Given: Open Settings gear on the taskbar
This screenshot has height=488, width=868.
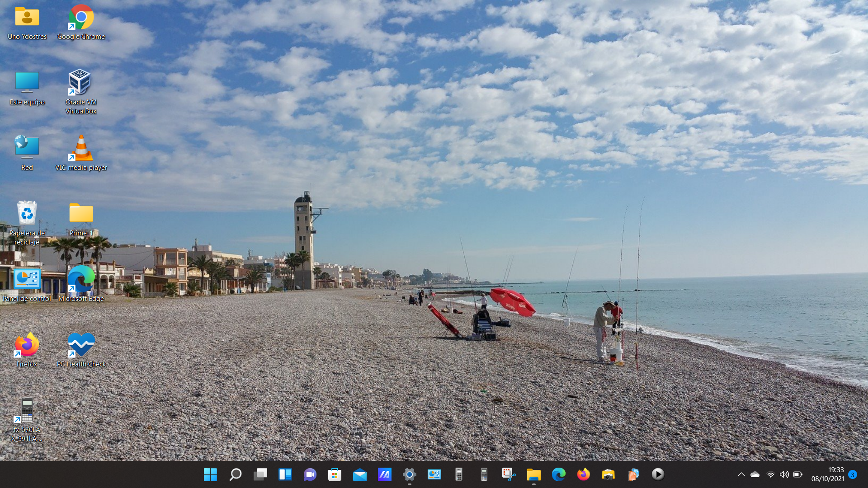Looking at the screenshot, I should pyautogui.click(x=410, y=474).
